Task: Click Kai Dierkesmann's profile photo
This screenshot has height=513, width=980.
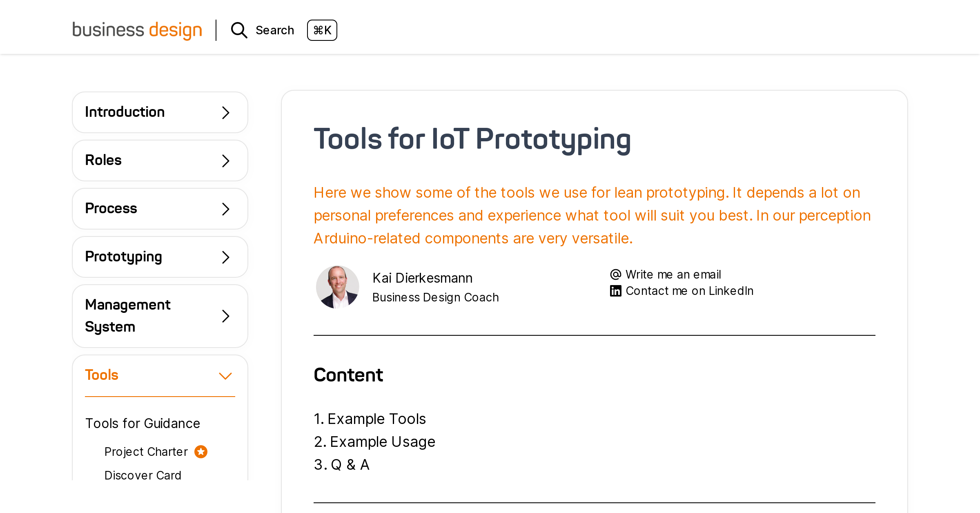Action: [337, 287]
